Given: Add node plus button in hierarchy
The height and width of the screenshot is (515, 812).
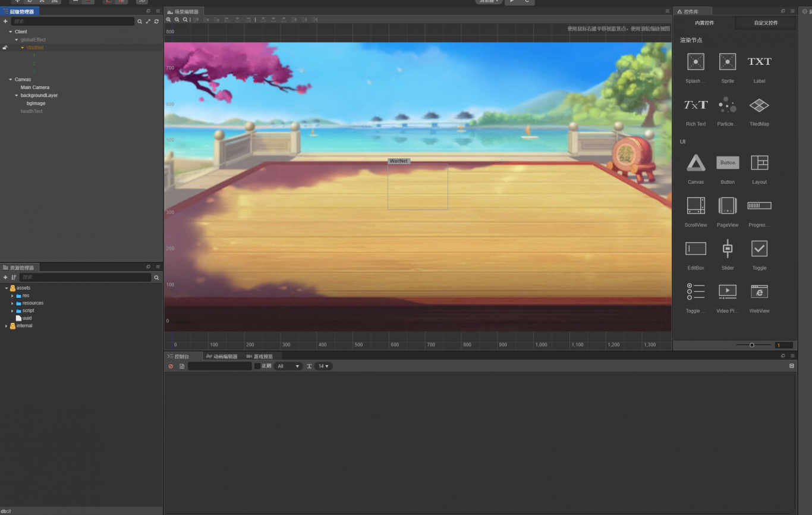Looking at the screenshot, I should click(5, 21).
